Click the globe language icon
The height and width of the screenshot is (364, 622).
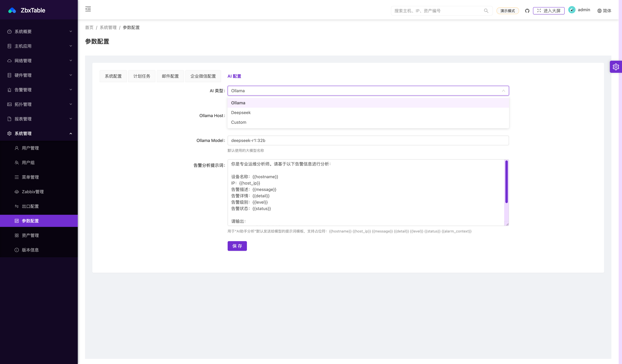coord(599,11)
